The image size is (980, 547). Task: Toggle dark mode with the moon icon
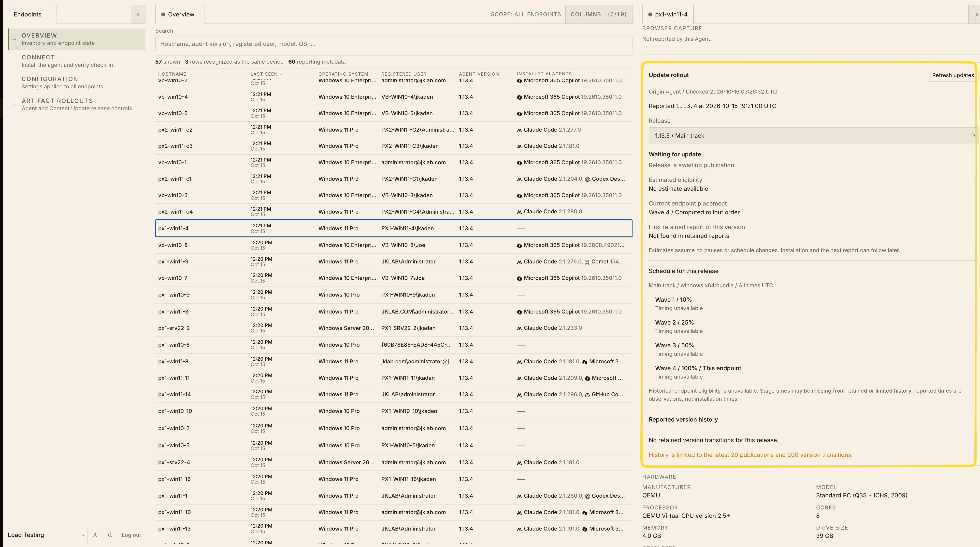(x=110, y=535)
